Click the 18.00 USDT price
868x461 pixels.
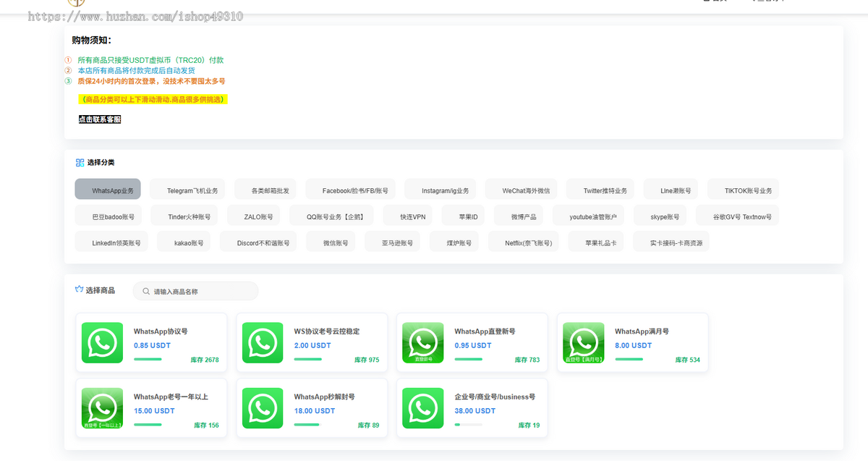[x=315, y=410]
